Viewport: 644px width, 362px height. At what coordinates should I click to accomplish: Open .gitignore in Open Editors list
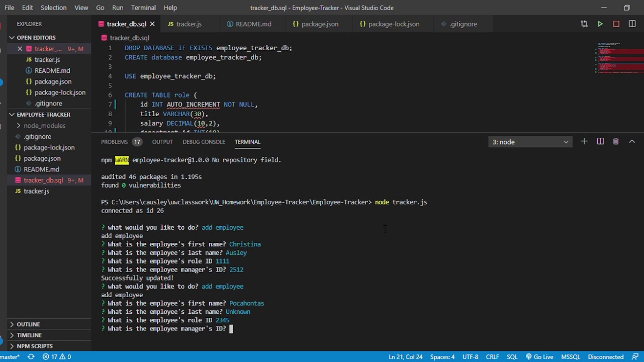tap(48, 104)
